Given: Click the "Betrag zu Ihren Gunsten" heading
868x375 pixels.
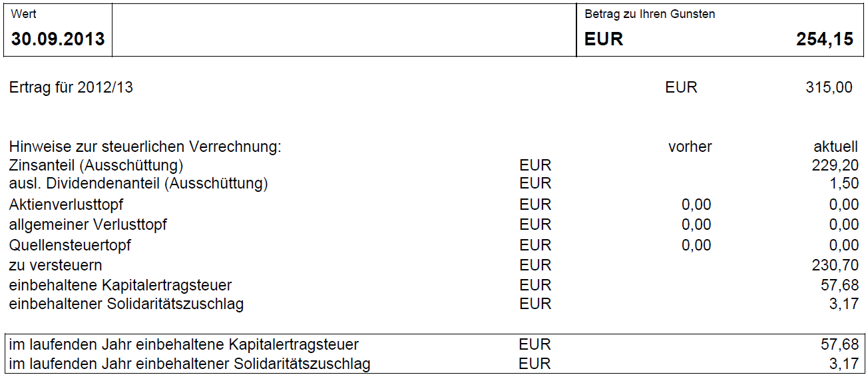Looking at the screenshot, I should point(650,14).
